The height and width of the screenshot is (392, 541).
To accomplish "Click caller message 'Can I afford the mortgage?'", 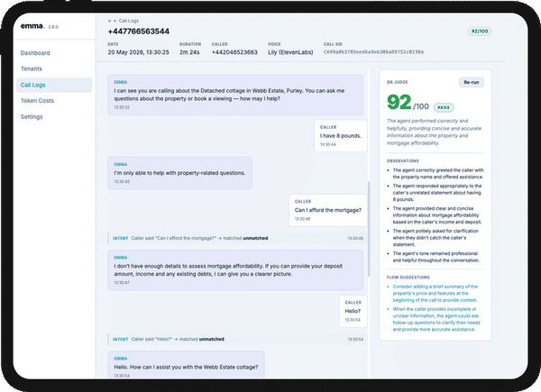I will pyautogui.click(x=328, y=210).
